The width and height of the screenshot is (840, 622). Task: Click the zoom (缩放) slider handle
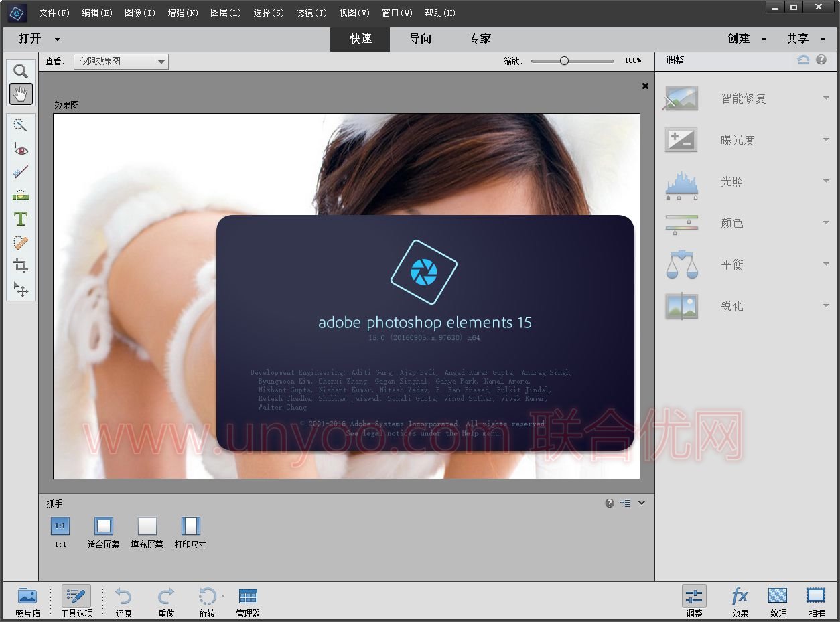(564, 61)
